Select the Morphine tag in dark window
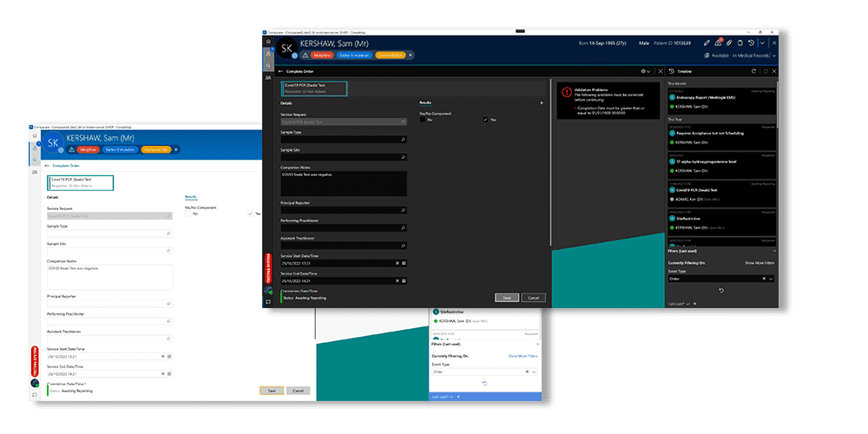The image size is (868, 434). point(323,56)
